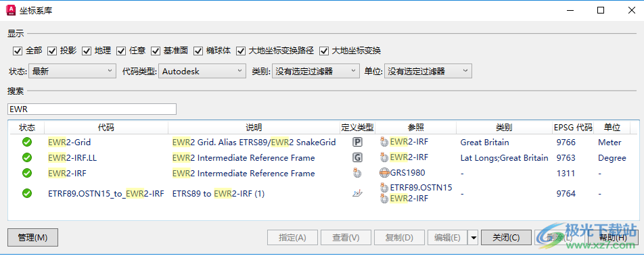Click the green status icon in the GRS1980 row
Viewport: 644px width, 256px height.
coord(27,173)
